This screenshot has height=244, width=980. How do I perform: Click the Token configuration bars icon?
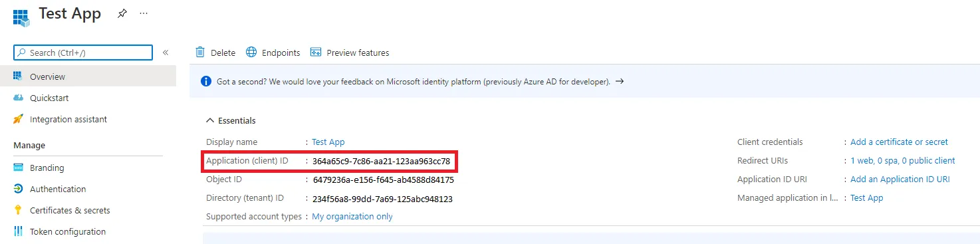coord(18,231)
